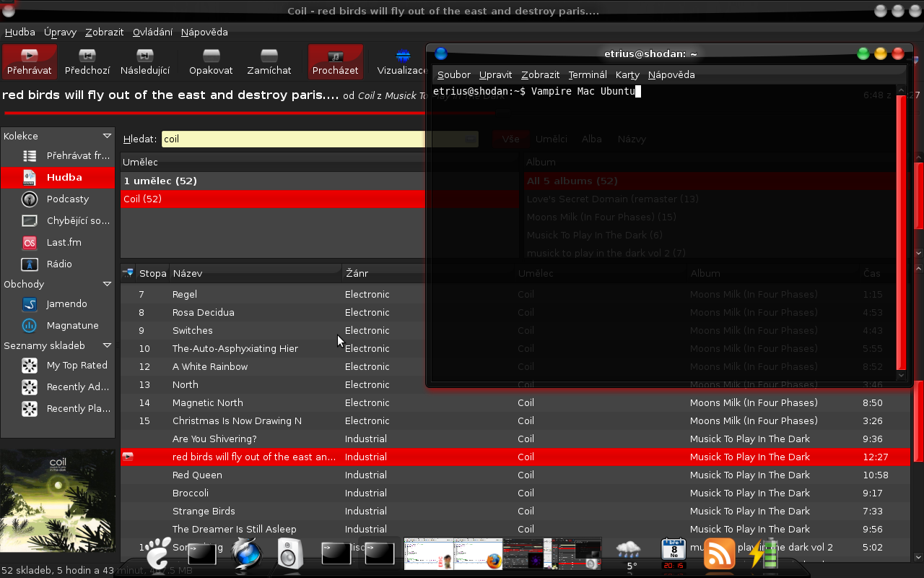The image size is (924, 578).
Task: Switch to workspace thumbnail with Firefox logo
Action: click(x=477, y=553)
